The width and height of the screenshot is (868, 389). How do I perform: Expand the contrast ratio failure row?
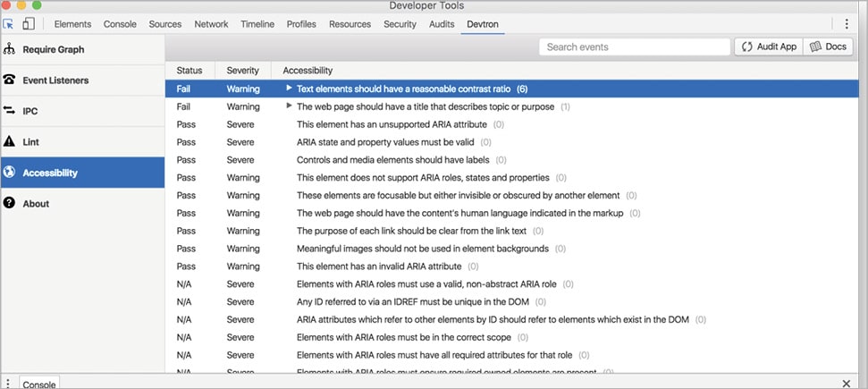click(x=289, y=89)
